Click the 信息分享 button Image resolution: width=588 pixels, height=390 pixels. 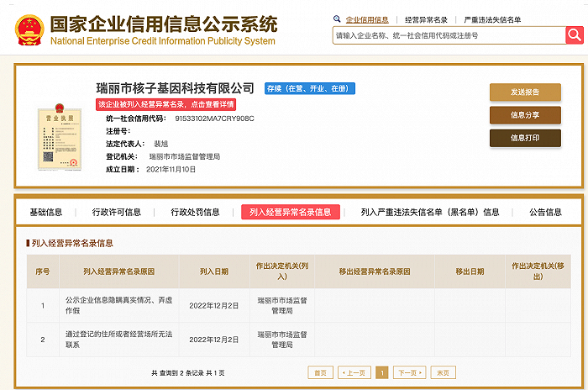pyautogui.click(x=525, y=115)
